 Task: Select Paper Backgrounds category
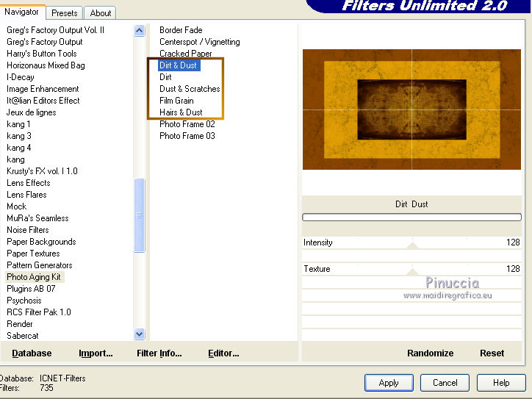[x=41, y=242]
